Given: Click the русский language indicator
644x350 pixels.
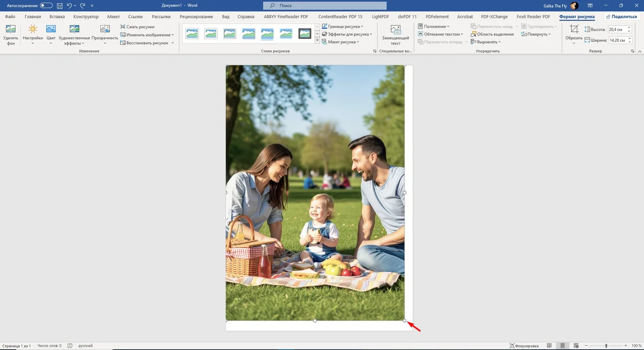Looking at the screenshot, I should pyautogui.click(x=86, y=346).
